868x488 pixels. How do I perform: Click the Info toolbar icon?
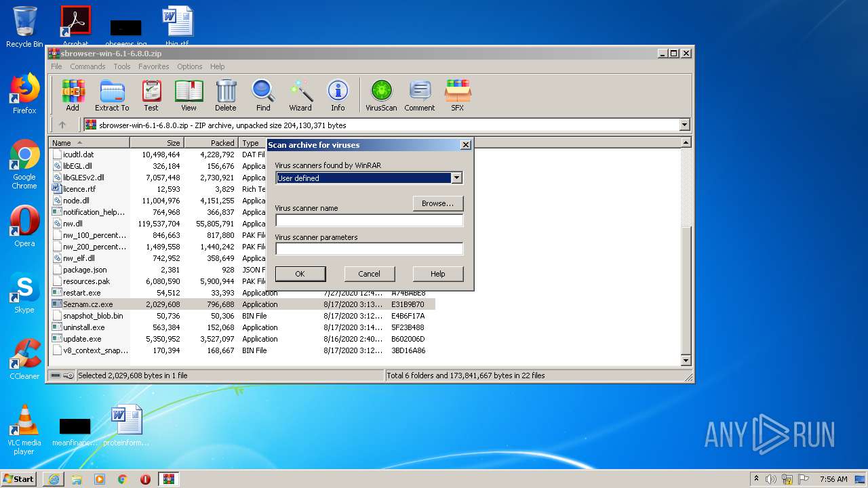pos(338,96)
